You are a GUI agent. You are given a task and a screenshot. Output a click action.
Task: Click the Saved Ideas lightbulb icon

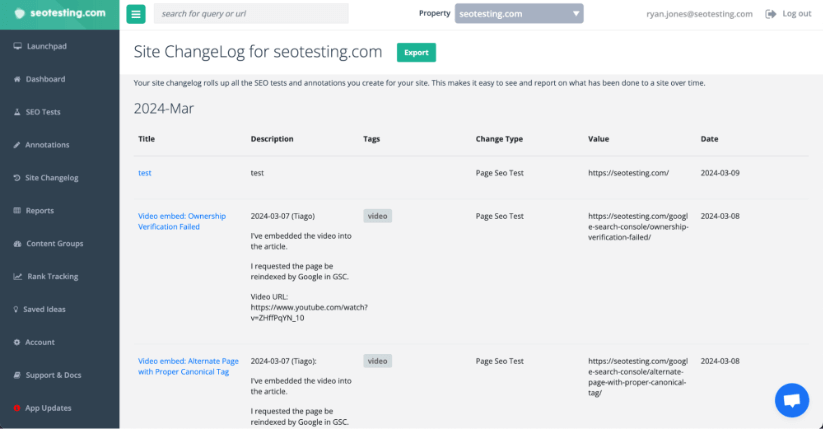pos(17,309)
